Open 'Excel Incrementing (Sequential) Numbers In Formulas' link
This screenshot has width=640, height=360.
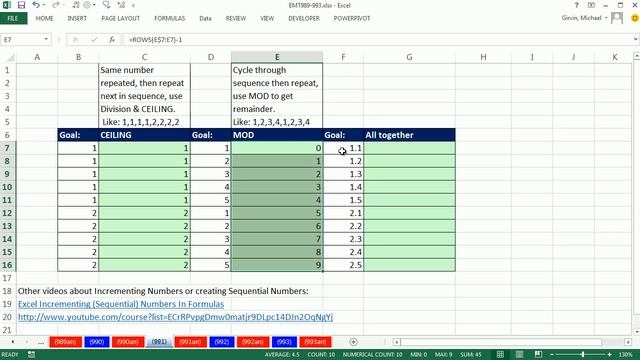click(121, 304)
